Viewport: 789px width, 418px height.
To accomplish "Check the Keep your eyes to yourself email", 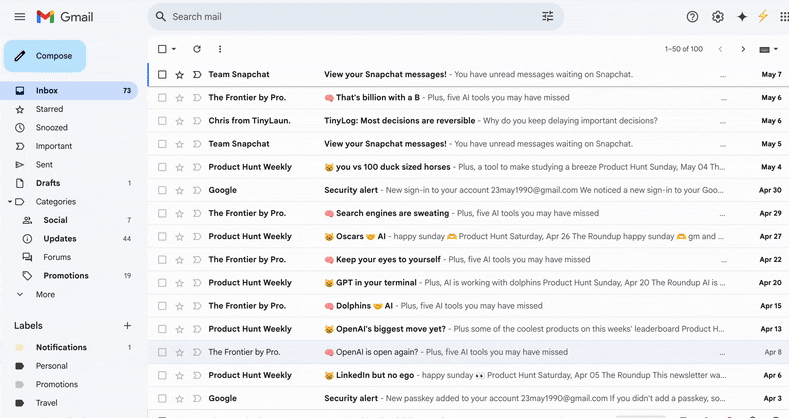I will tap(162, 260).
